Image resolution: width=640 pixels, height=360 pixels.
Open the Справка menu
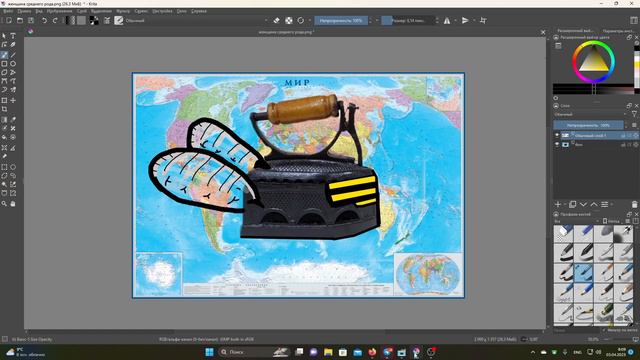pos(199,11)
